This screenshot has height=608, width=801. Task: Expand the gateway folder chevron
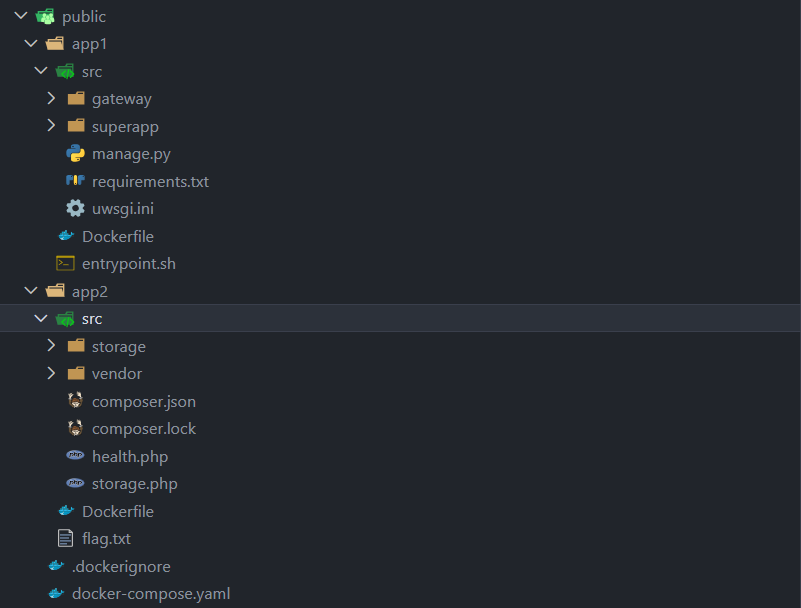pyautogui.click(x=51, y=99)
